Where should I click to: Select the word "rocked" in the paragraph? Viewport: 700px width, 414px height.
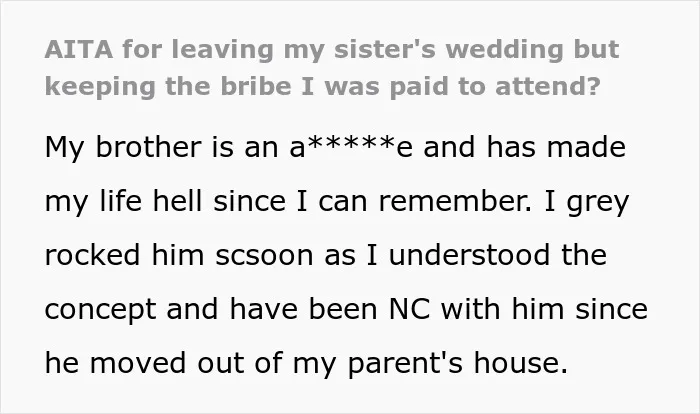92,255
